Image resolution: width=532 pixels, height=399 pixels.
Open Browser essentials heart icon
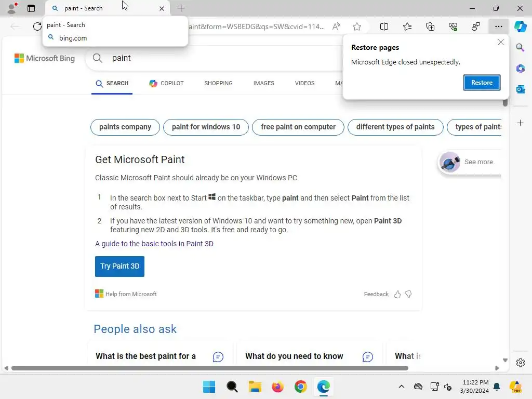coord(453,26)
